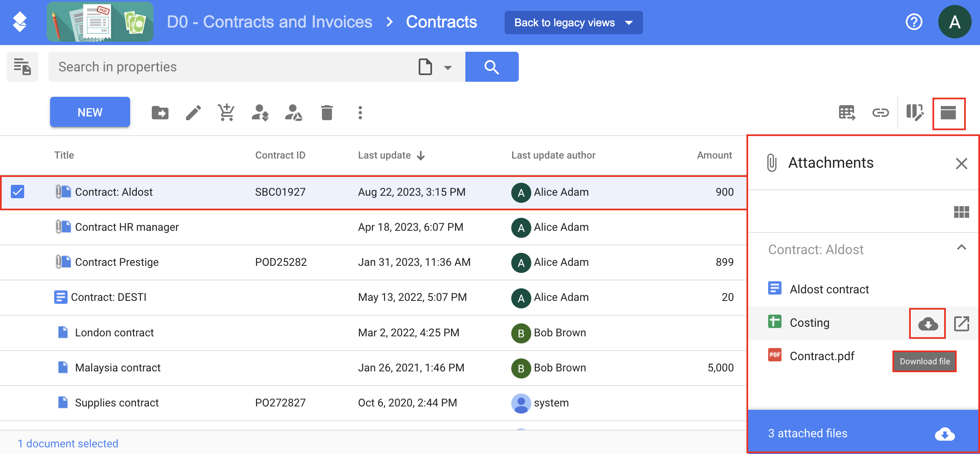Click the 1 document selected status text

[x=68, y=443]
